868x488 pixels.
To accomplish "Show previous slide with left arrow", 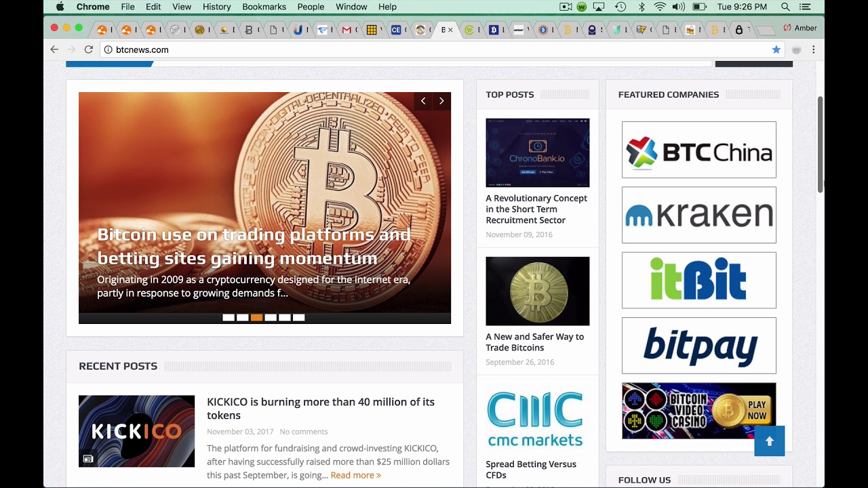I will [x=423, y=101].
